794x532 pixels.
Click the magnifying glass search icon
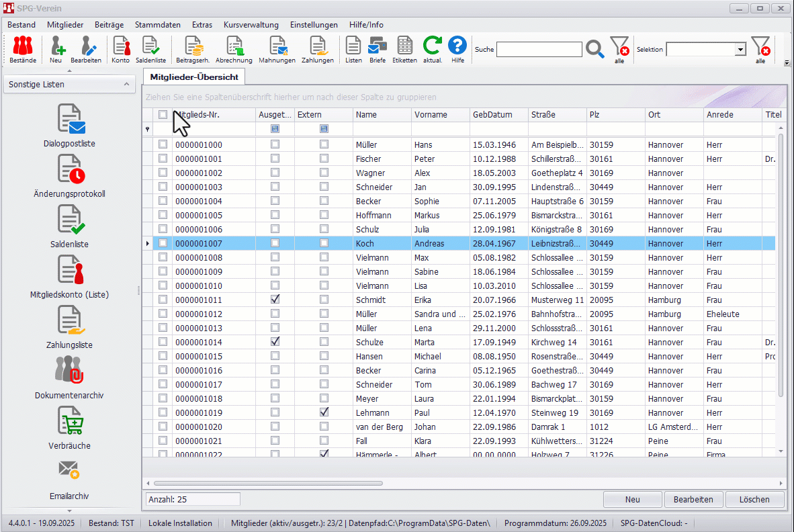595,49
